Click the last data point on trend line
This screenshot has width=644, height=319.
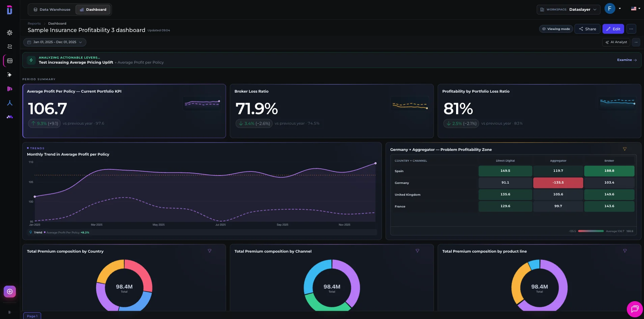(375, 163)
